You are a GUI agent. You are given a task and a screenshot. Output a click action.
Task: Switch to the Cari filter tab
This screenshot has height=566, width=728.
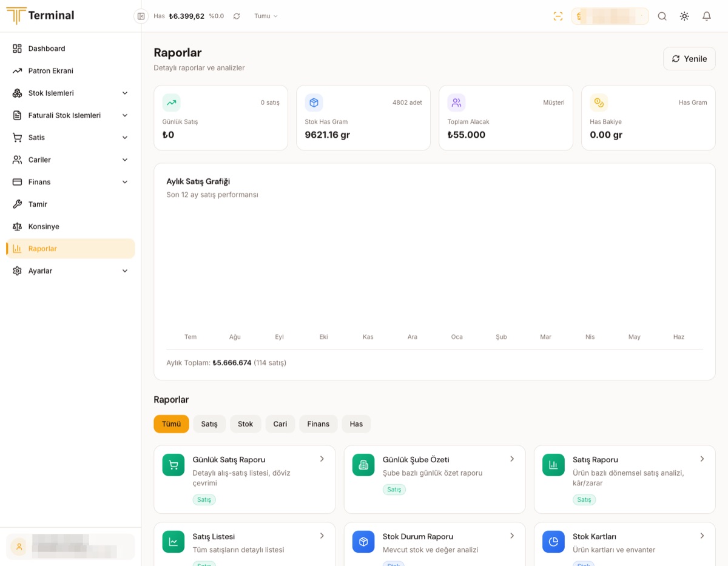click(280, 424)
